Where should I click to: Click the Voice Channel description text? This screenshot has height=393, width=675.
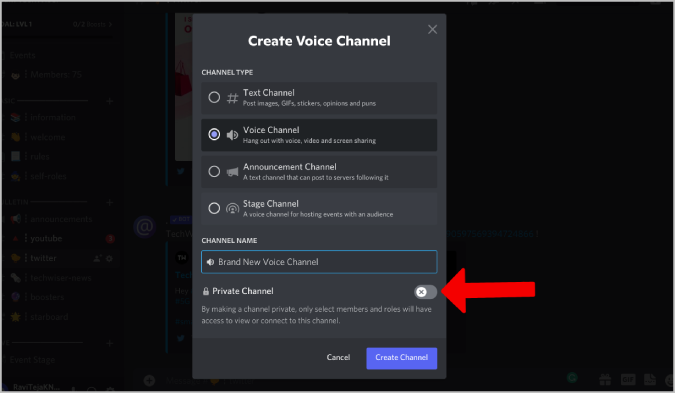click(x=309, y=141)
